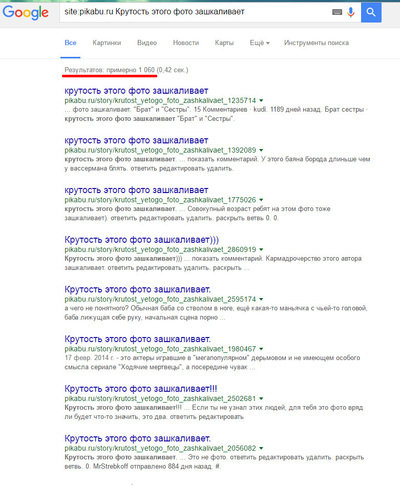Click the Google logo

click(x=26, y=12)
